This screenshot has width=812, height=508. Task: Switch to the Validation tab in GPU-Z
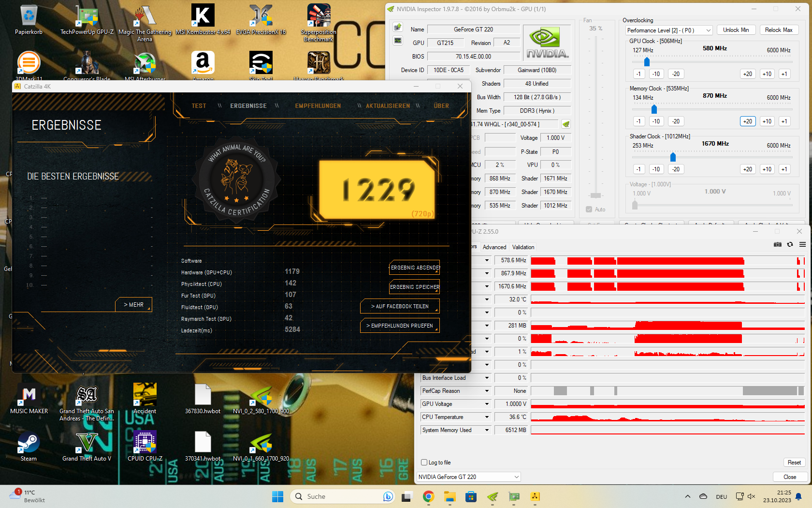point(523,247)
